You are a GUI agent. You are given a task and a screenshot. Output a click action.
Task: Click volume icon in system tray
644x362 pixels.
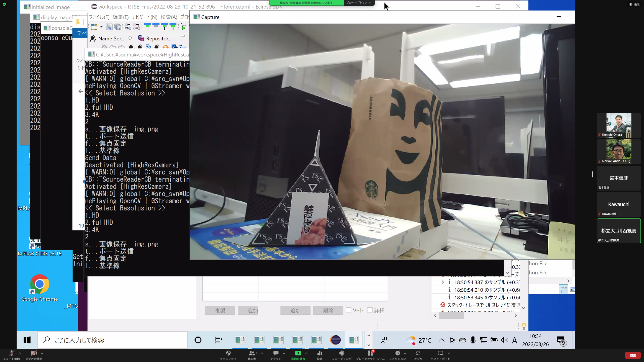click(x=504, y=340)
